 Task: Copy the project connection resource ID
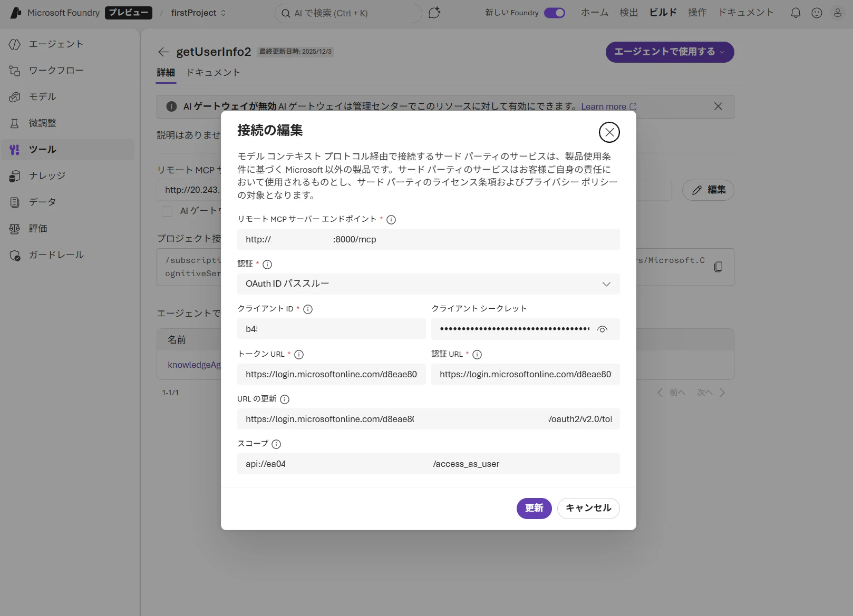(x=718, y=267)
